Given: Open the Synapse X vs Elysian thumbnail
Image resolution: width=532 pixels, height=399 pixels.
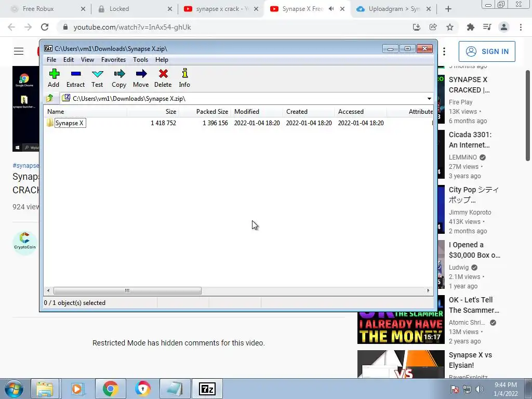Looking at the screenshot, I should click(x=401, y=364).
